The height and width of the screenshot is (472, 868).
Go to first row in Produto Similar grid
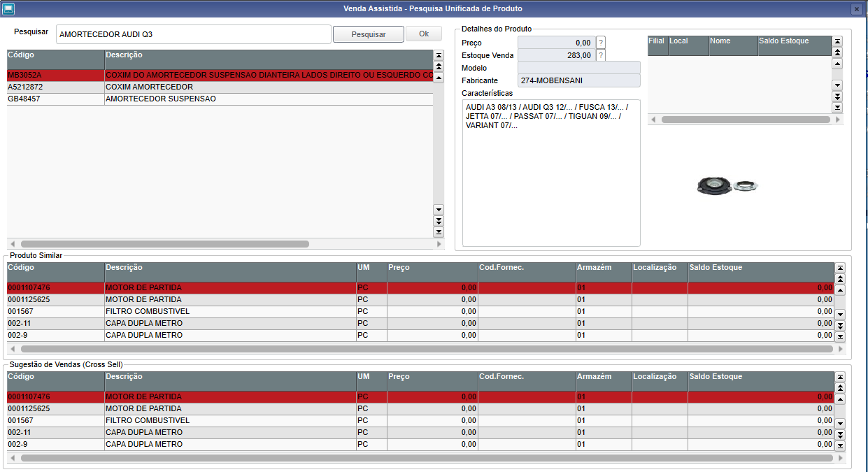840,268
